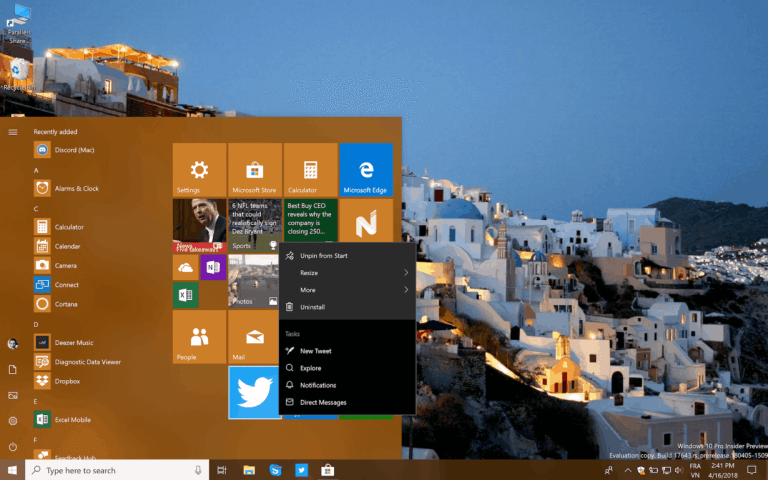Open the News live tile

pyautogui.click(x=199, y=225)
